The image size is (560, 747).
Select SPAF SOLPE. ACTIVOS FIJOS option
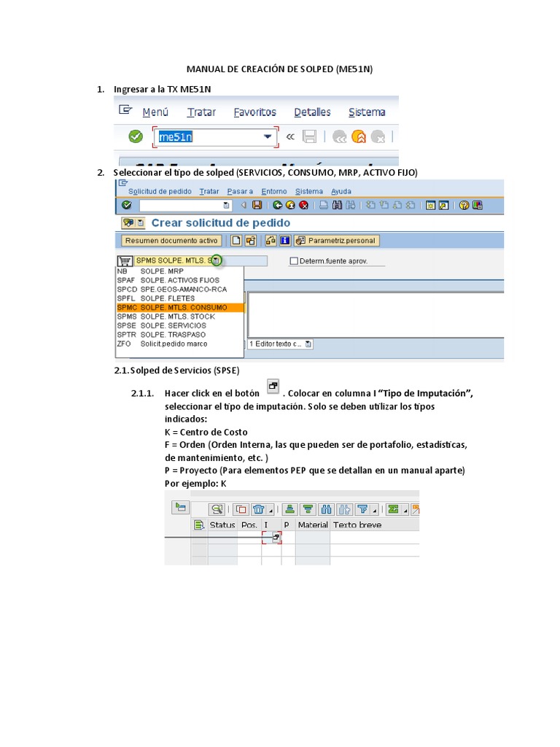pyautogui.click(x=180, y=280)
